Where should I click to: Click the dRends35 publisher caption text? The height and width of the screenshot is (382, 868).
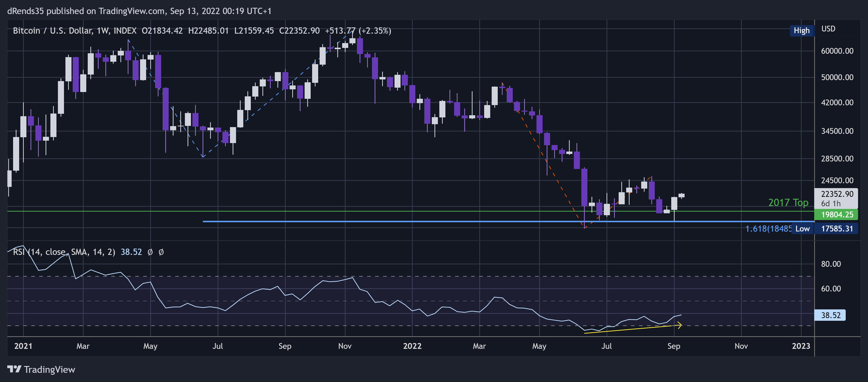click(x=139, y=11)
